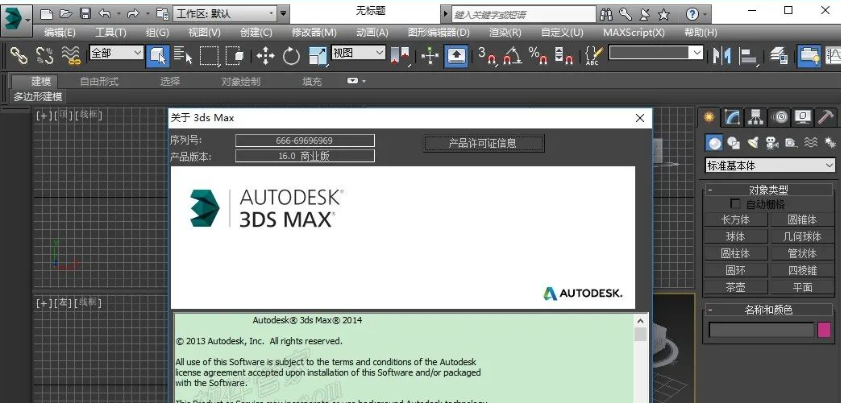Image resolution: width=841 pixels, height=403 pixels.
Task: Collapse the 名称和颜色 rollout
Action: pyautogui.click(x=769, y=310)
